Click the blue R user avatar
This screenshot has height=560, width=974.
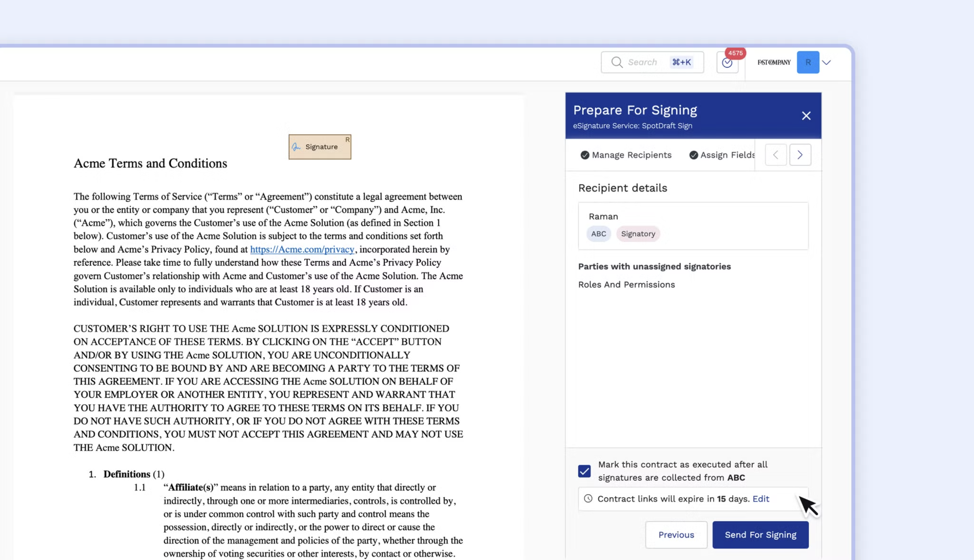pyautogui.click(x=807, y=62)
